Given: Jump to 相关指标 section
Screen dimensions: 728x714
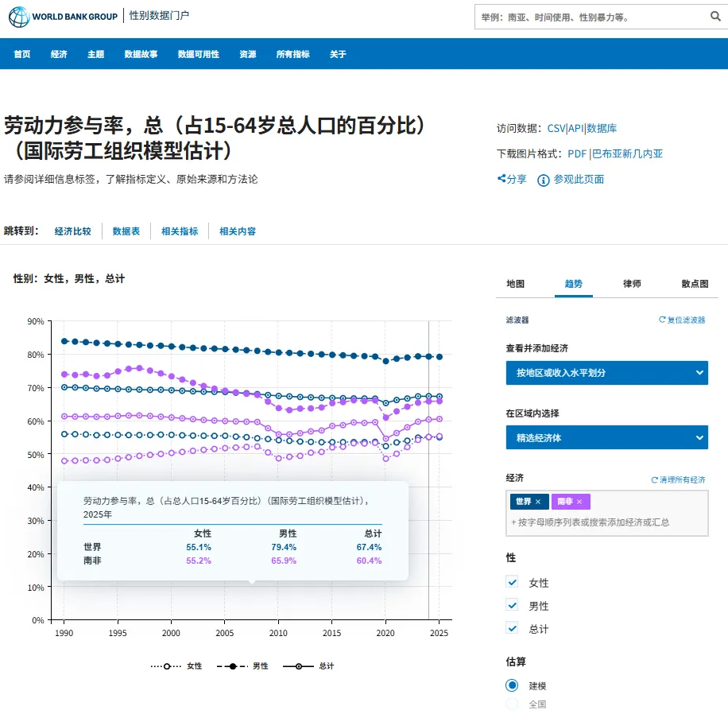Looking at the screenshot, I should [x=180, y=231].
